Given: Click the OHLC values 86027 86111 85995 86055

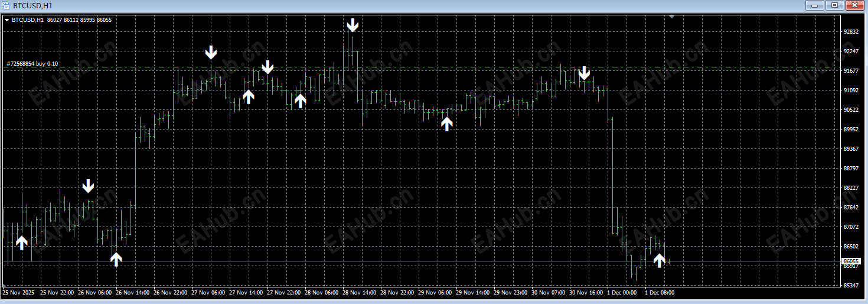Looking at the screenshot, I should click(79, 20).
